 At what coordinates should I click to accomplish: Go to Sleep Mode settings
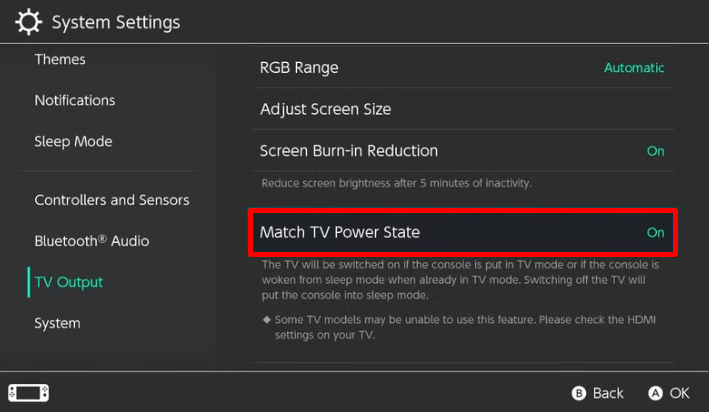pos(73,141)
